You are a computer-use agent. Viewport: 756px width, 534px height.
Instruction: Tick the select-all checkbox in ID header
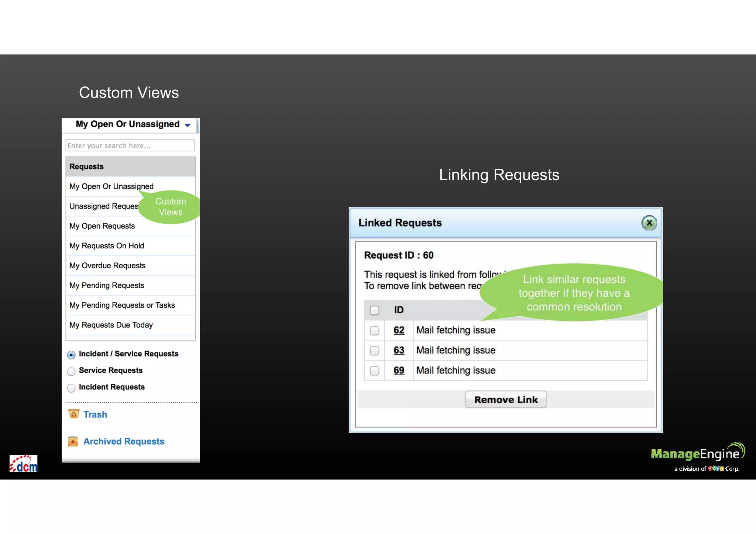pyautogui.click(x=374, y=310)
